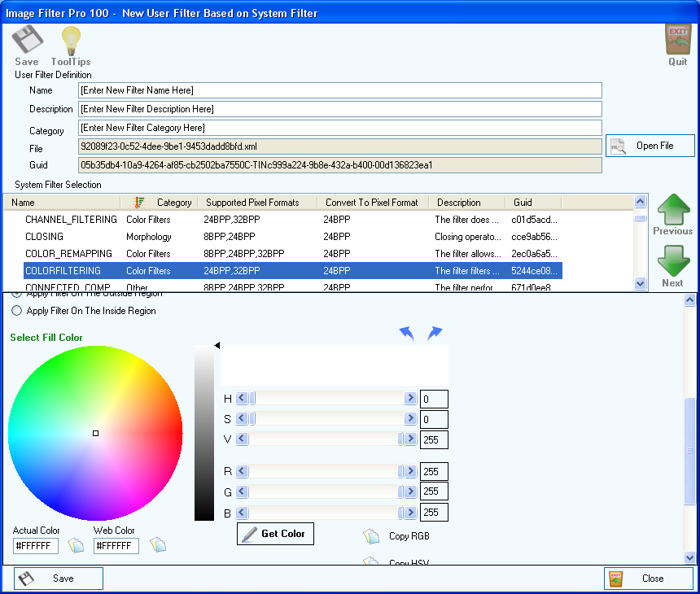700x594 pixels.
Task: Decrease B slider with left arrow
Action: click(242, 513)
